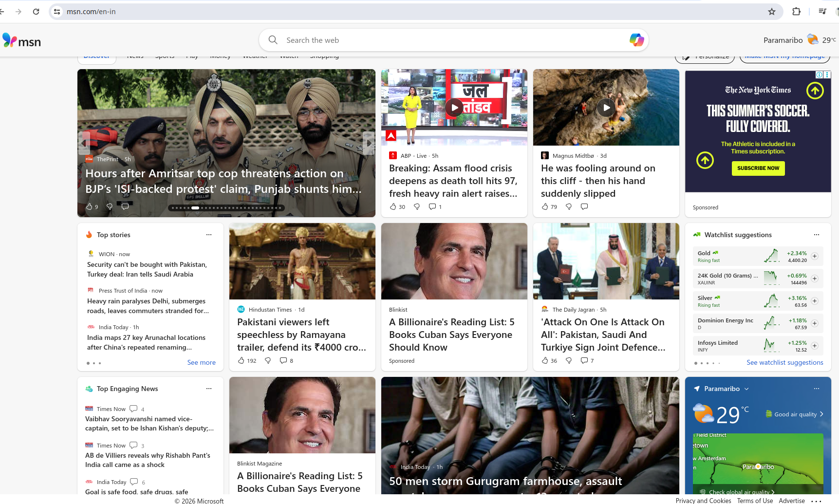This screenshot has height=504, width=839.
Task: Open Copilot from the search bar icon
Action: click(x=636, y=40)
